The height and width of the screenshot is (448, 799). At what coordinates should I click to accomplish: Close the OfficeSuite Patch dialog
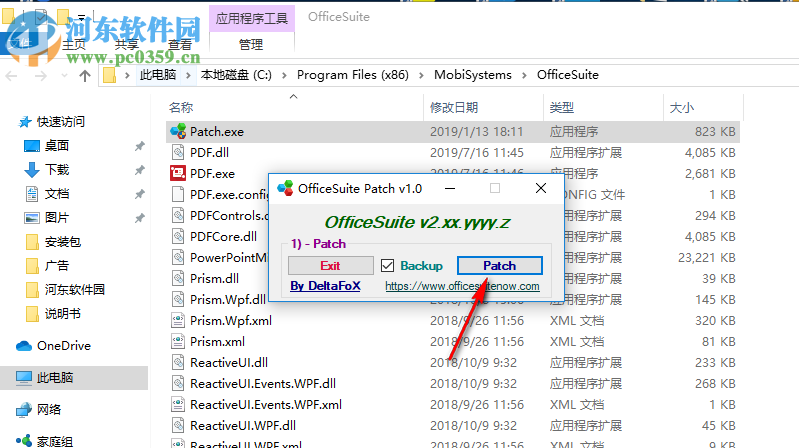pyautogui.click(x=541, y=189)
